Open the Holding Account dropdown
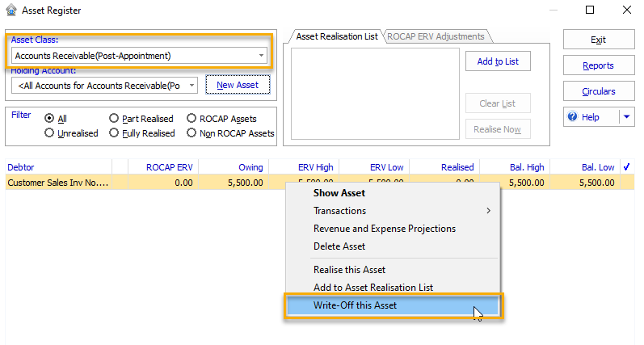Screen dimensions: 644x345 (x=192, y=86)
